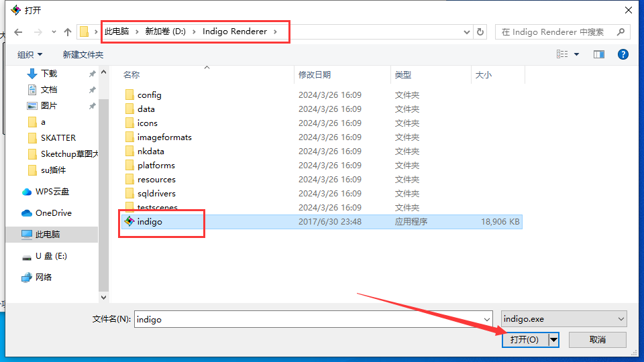The width and height of the screenshot is (644, 362).
Task: Select OneDrive in the sidebar
Action: click(x=54, y=213)
